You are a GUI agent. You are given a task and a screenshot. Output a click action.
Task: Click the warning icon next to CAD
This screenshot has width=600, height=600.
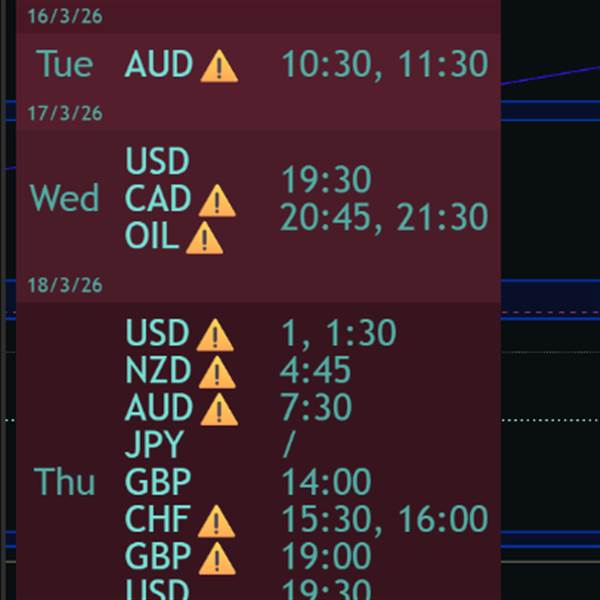[217, 201]
